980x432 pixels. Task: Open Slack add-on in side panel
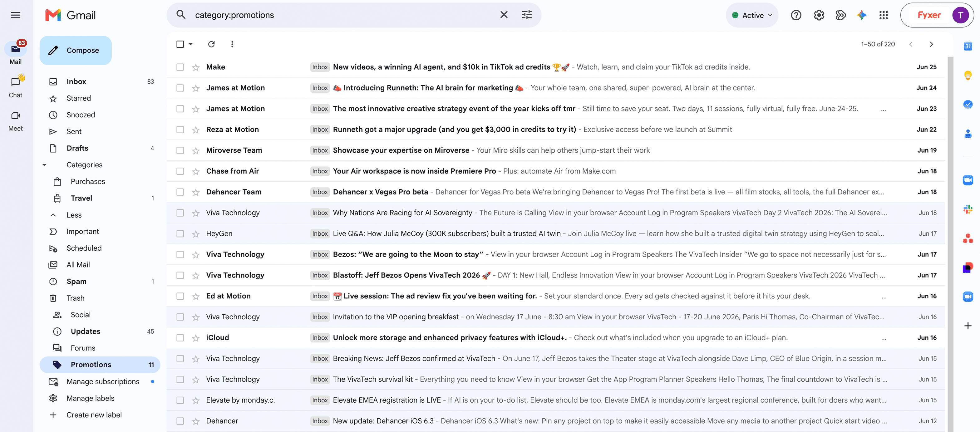point(968,209)
